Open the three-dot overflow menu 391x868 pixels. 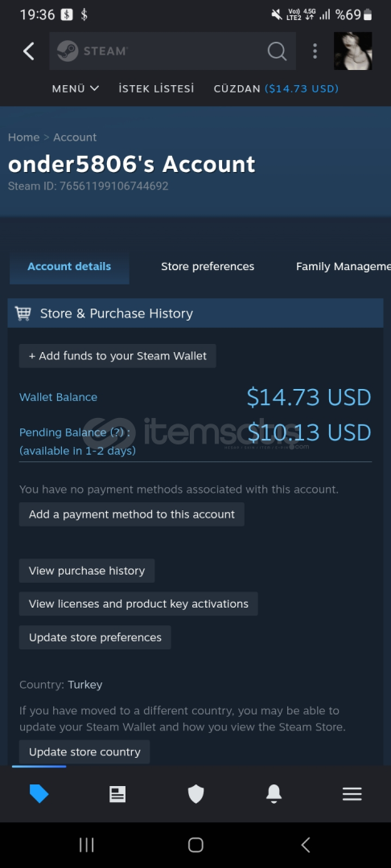point(315,51)
